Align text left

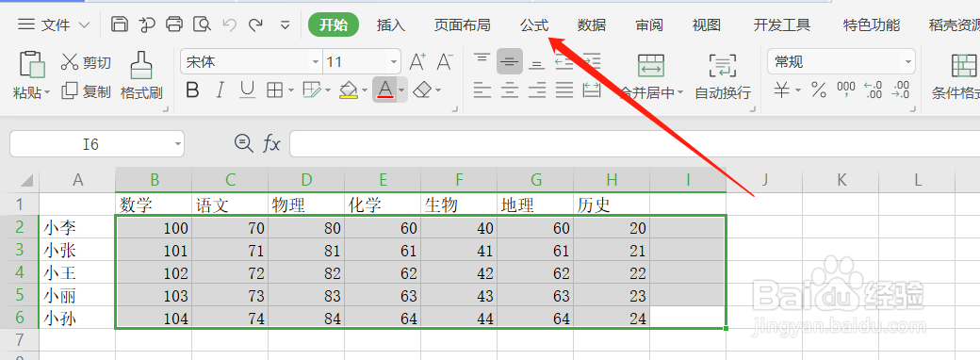click(482, 90)
